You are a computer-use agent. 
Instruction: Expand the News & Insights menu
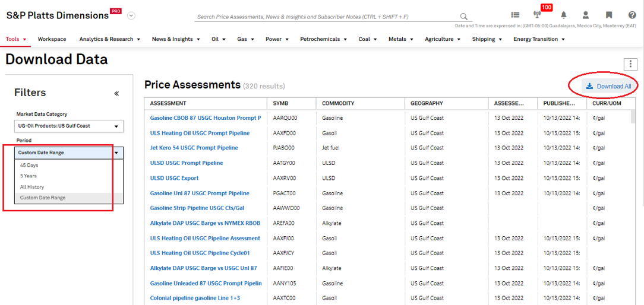(176, 39)
